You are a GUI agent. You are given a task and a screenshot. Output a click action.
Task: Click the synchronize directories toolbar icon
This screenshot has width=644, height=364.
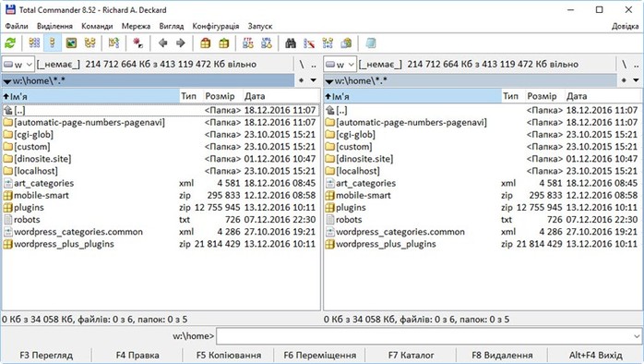(x=328, y=42)
